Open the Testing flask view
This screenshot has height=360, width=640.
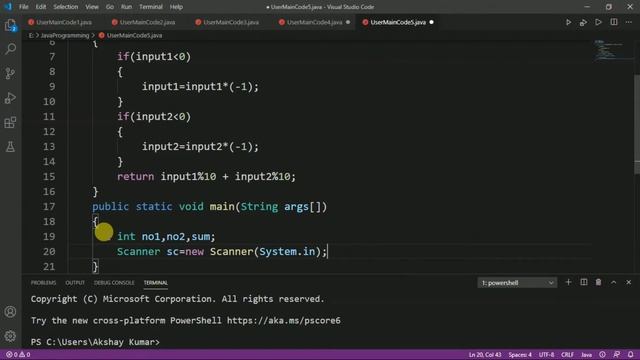pos(10,147)
